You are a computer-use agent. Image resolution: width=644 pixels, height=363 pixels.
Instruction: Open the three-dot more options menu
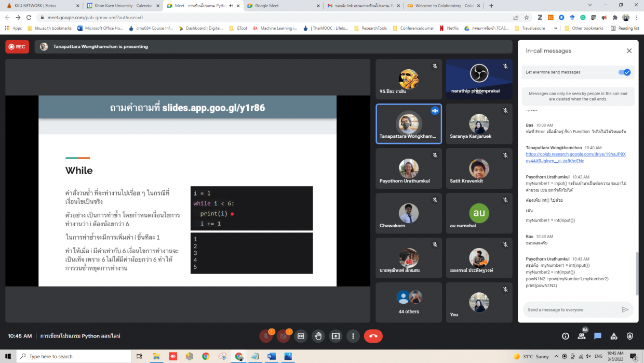(353, 336)
